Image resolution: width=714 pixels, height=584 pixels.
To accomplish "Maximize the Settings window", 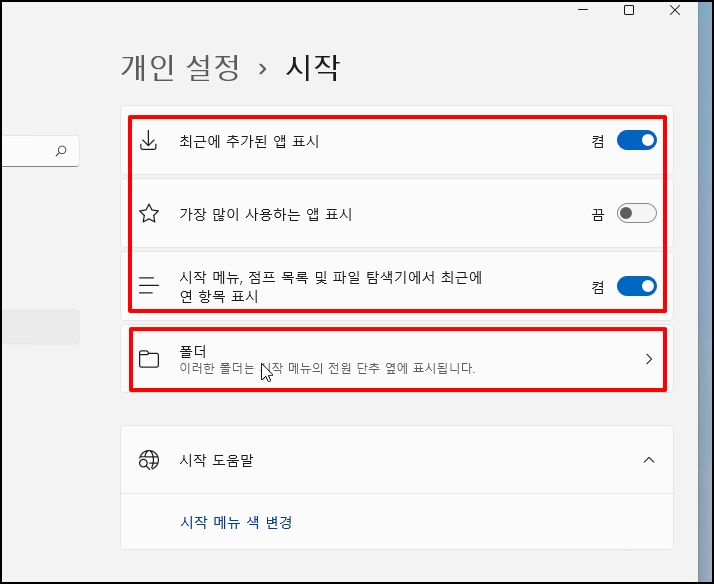I will pyautogui.click(x=629, y=10).
